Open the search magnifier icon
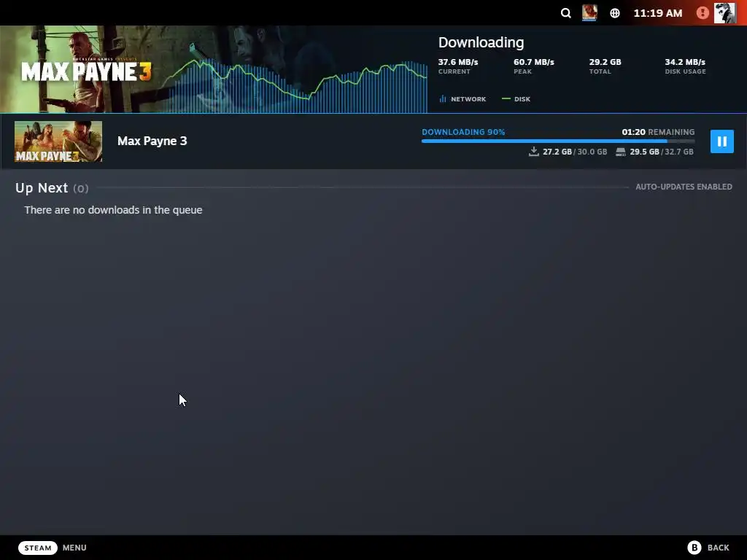 565,13
